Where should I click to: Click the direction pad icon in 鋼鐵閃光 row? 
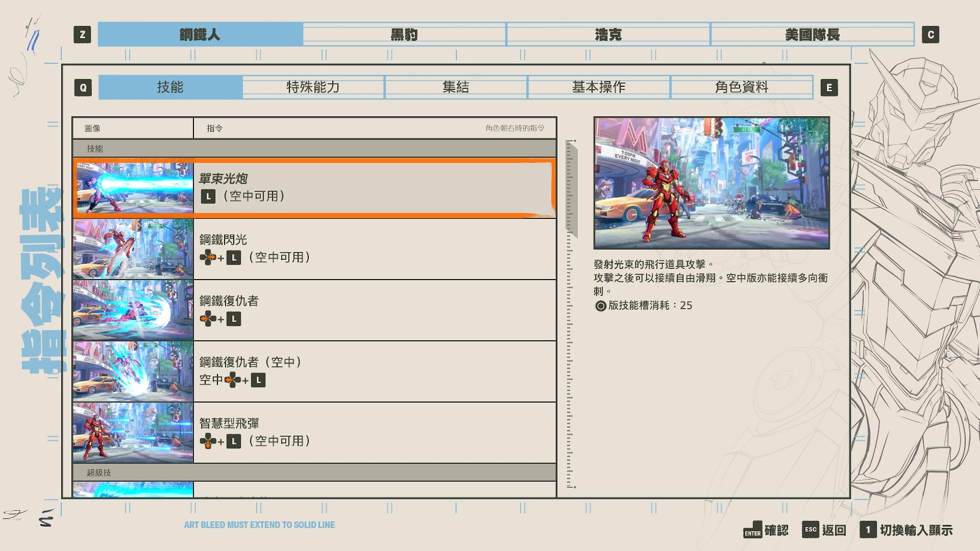click(208, 258)
